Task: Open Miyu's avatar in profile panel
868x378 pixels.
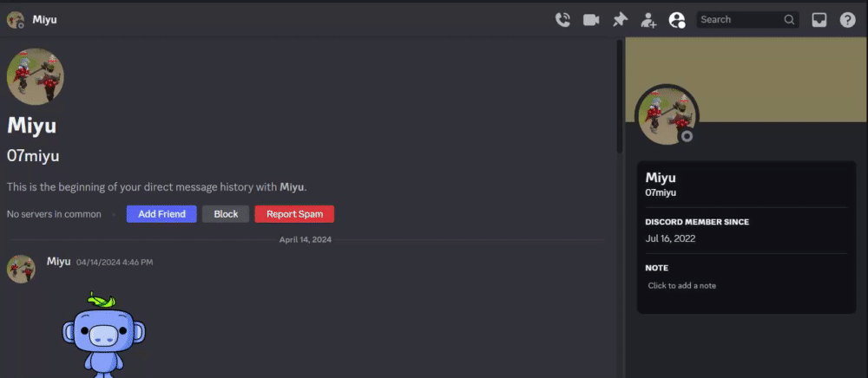Action: (x=667, y=116)
